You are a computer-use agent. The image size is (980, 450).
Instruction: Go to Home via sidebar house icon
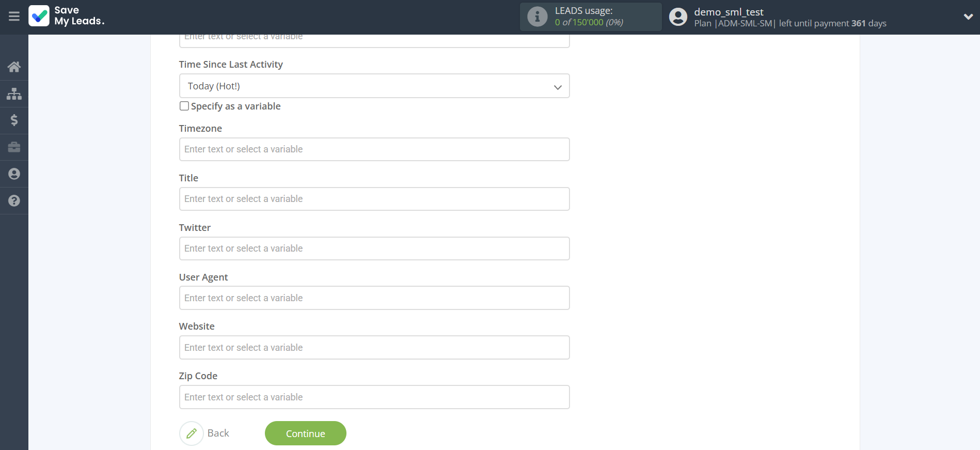(x=14, y=67)
